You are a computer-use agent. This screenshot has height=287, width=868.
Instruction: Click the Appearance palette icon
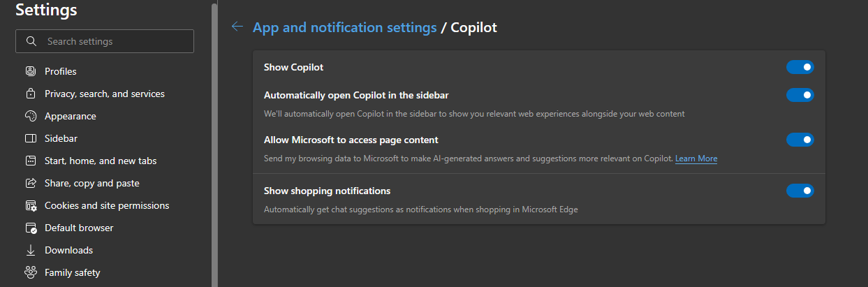(x=31, y=116)
